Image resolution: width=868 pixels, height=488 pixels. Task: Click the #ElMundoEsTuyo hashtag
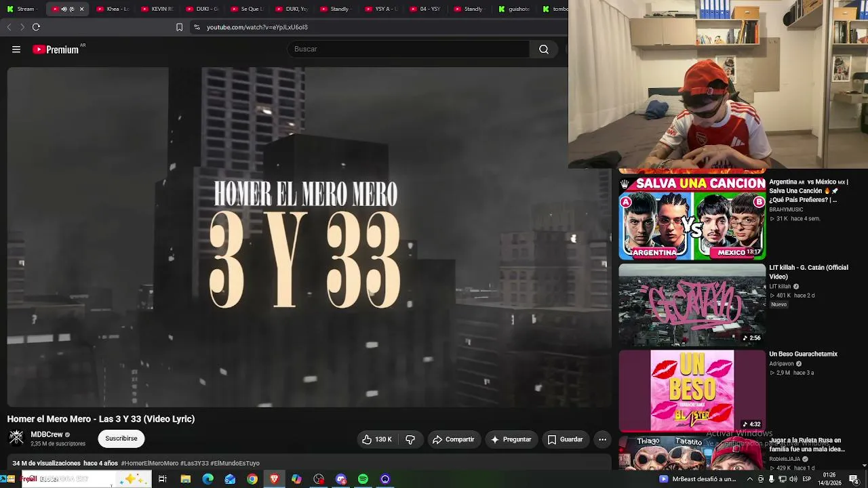pos(235,464)
